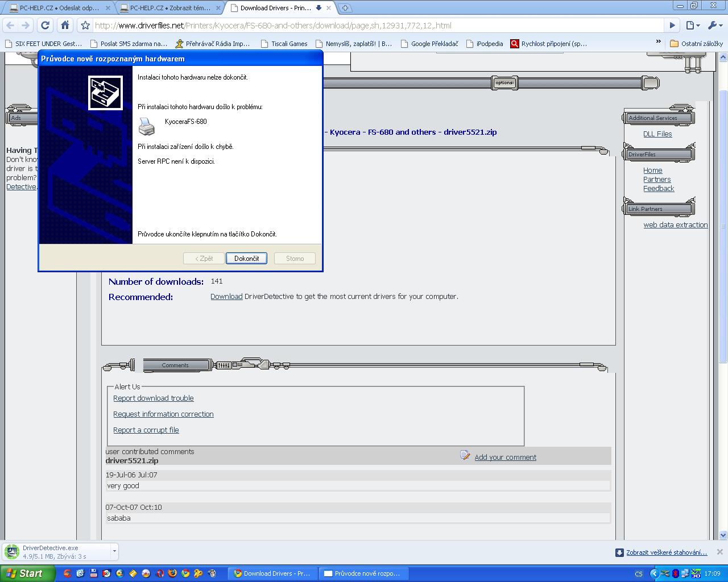Viewport: 728px width, 582px height.
Task: Go forward in browser history
Action: (25, 25)
